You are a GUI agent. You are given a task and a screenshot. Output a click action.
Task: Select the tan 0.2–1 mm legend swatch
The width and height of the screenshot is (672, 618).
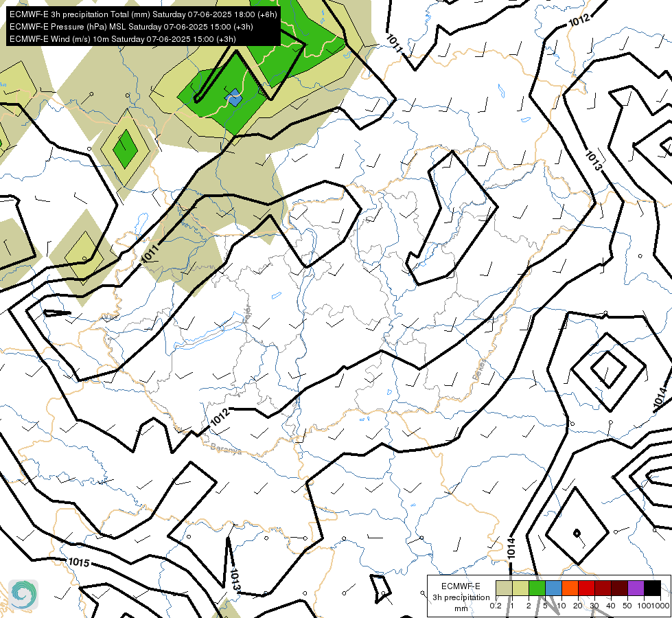pos(504,588)
